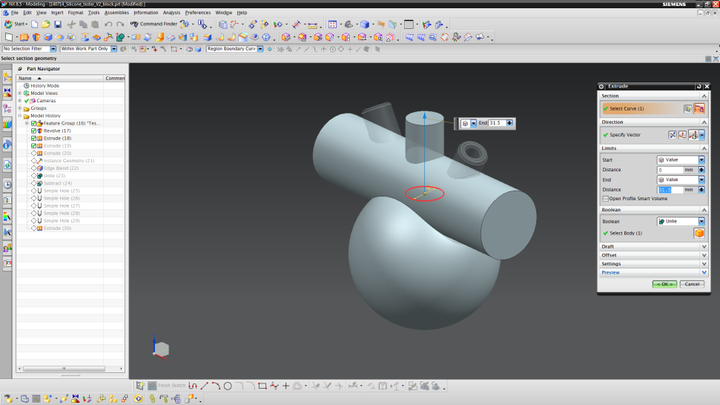Toggle the Edge Blend (22) feature checkbox

click(34, 168)
